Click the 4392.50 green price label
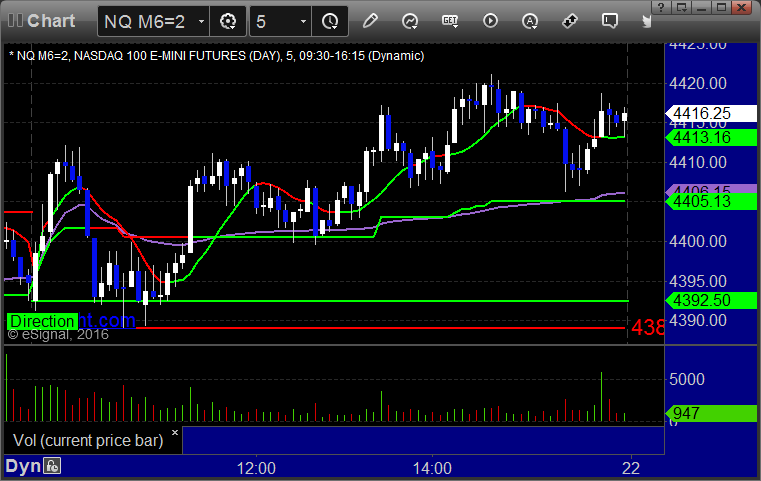The image size is (761, 481). (x=711, y=300)
